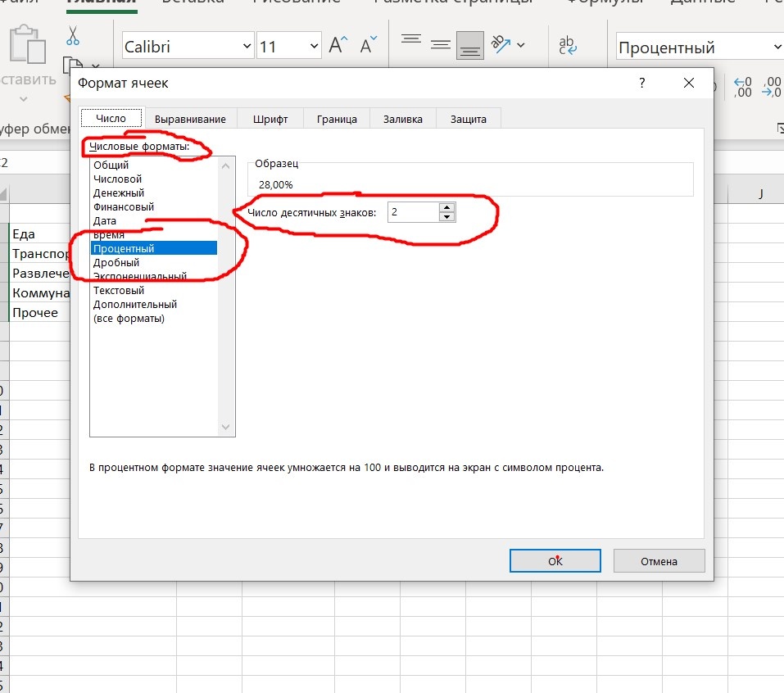Click the Increase Decimal icon

[x=742, y=87]
